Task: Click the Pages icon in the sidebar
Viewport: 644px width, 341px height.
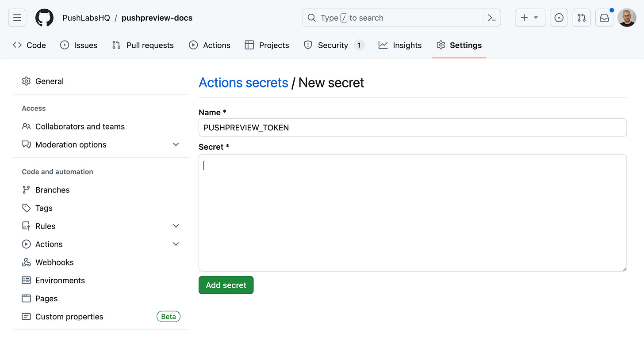Action: [26, 298]
